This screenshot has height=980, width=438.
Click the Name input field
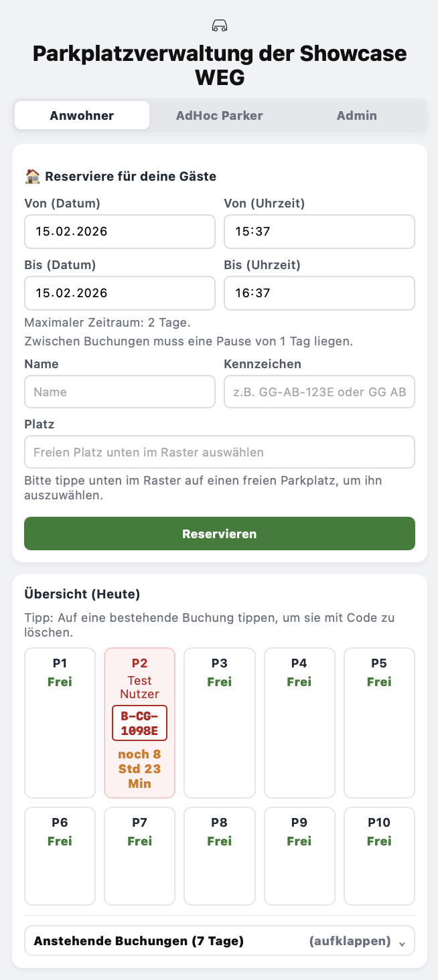tap(119, 392)
